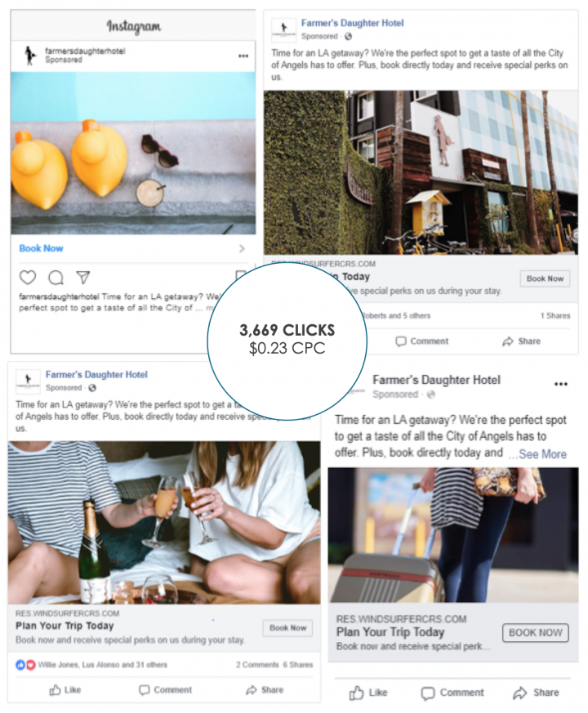Click Book Now on champagne toast ad
588x713 pixels.
287,627
